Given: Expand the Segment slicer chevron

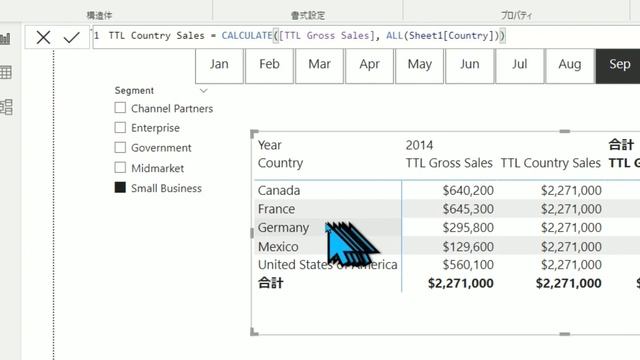Looking at the screenshot, I should coord(203,91).
